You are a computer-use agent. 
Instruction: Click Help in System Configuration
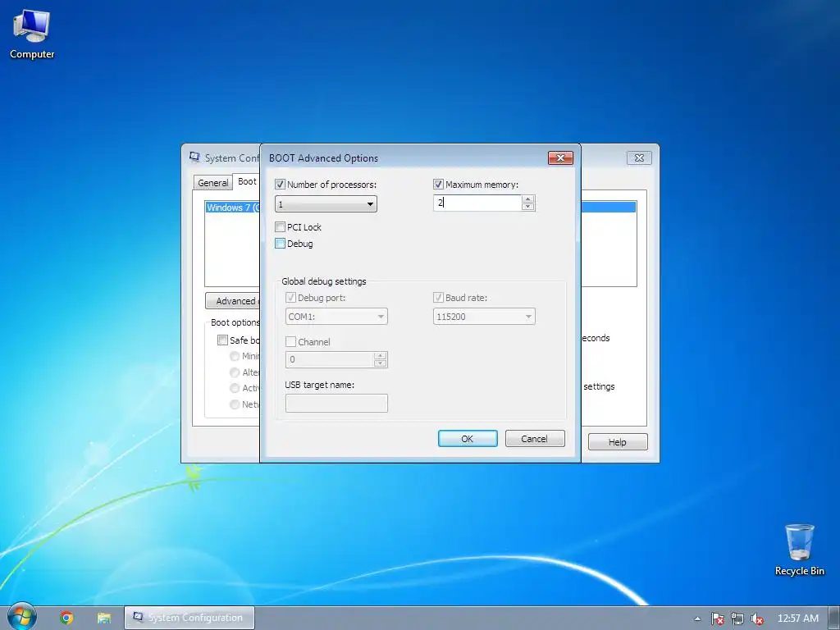tap(618, 442)
